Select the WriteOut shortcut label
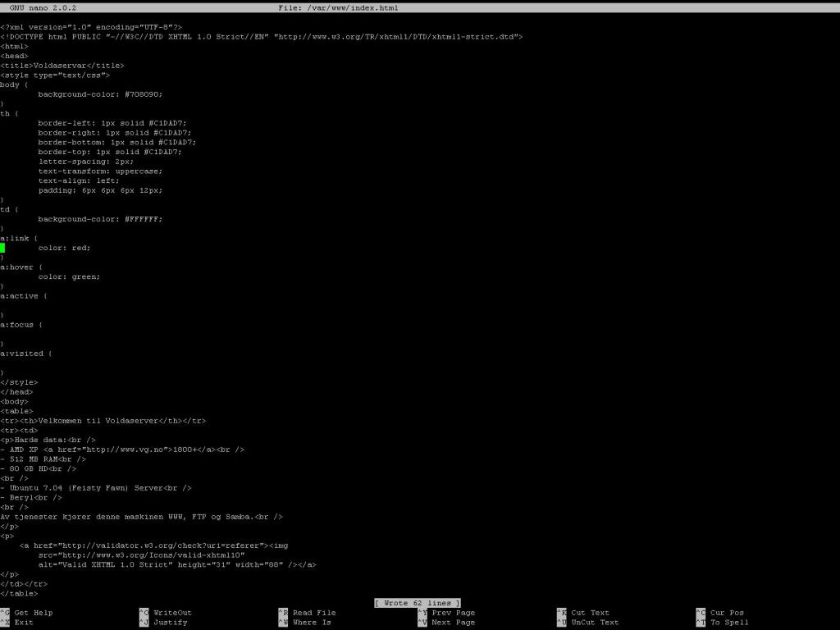The height and width of the screenshot is (630, 840). [172, 613]
